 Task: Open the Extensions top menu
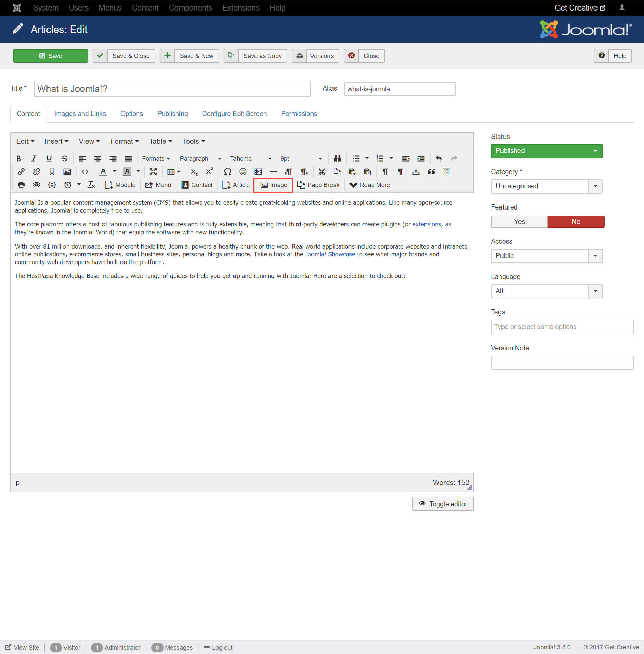tap(241, 8)
